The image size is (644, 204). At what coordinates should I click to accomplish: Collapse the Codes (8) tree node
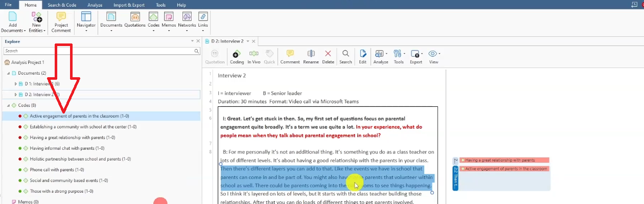8,105
